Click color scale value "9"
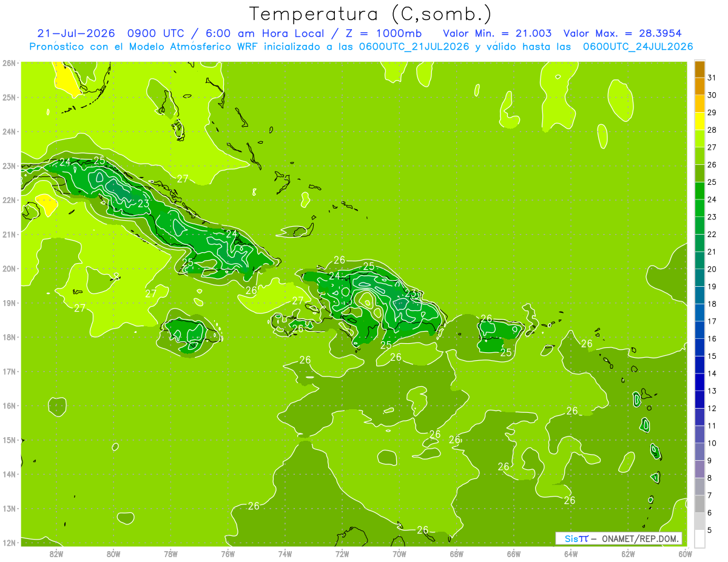728x562 pixels. (710, 461)
